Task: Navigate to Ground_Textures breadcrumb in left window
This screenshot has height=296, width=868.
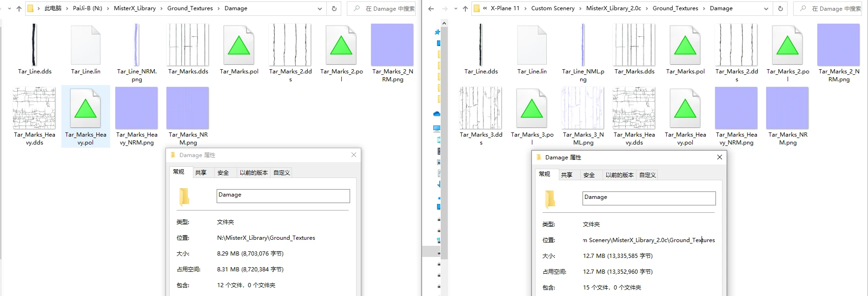Action: pyautogui.click(x=190, y=8)
